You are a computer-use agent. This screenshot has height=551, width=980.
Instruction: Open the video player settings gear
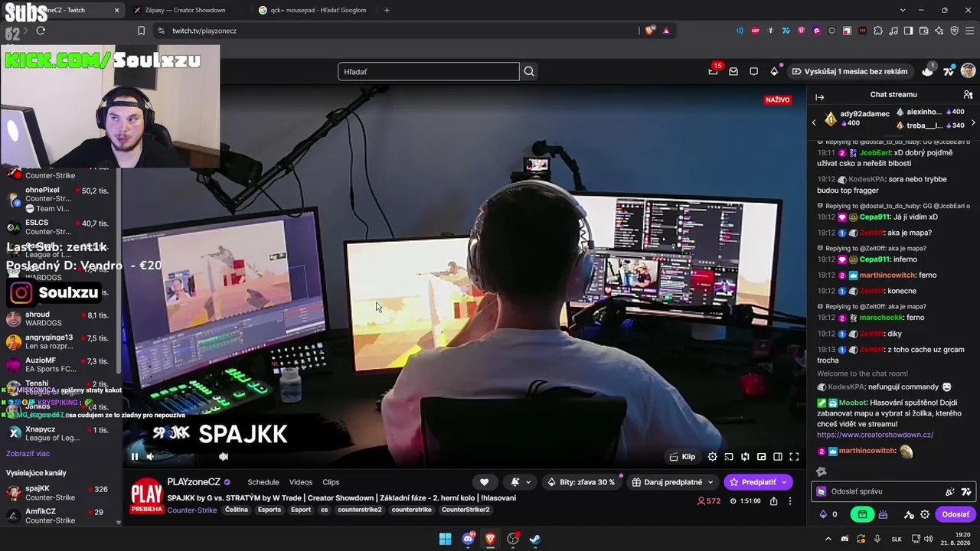point(712,457)
